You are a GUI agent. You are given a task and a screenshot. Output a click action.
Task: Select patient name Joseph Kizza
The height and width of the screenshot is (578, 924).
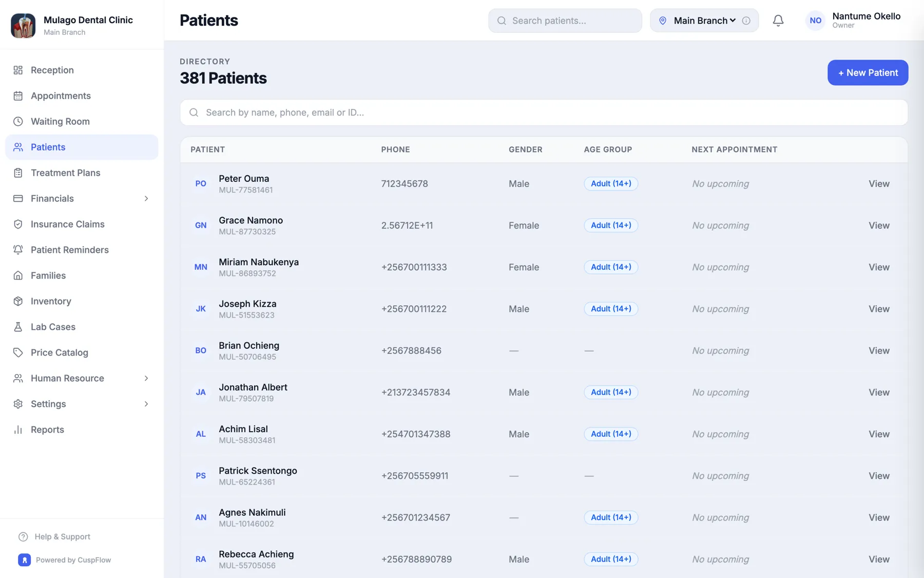point(247,304)
